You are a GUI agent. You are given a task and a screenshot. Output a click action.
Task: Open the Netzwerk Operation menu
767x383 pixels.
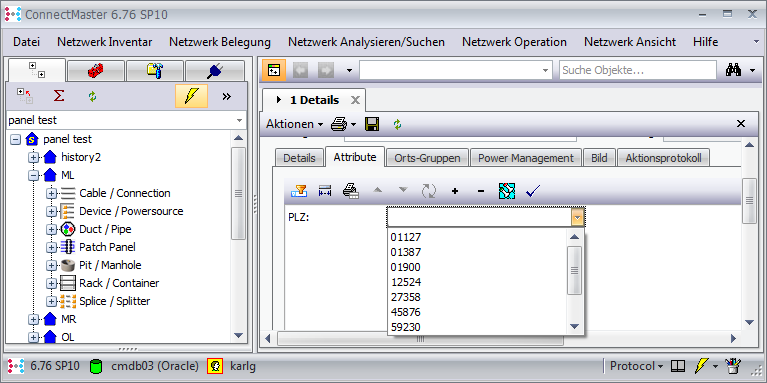pos(514,42)
